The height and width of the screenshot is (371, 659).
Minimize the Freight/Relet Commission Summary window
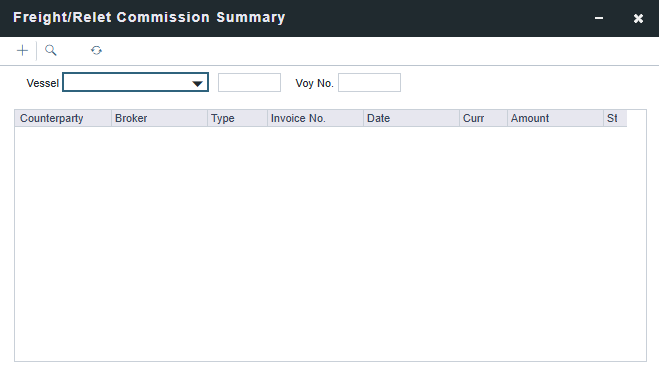coord(599,18)
